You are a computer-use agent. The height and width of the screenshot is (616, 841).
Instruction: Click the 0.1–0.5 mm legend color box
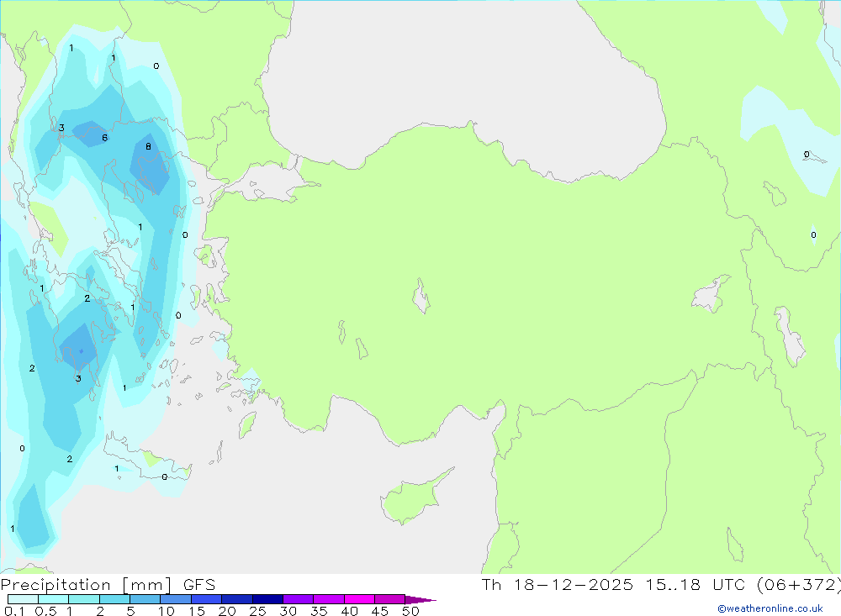click(x=23, y=599)
